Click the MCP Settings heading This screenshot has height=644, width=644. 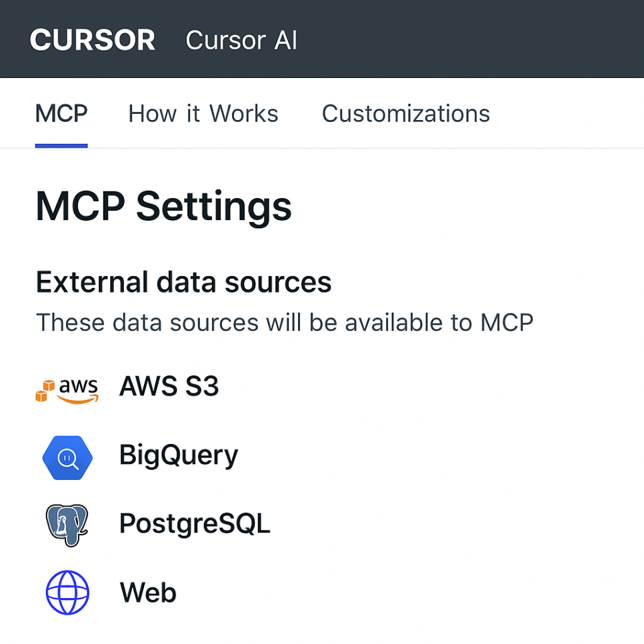click(163, 206)
